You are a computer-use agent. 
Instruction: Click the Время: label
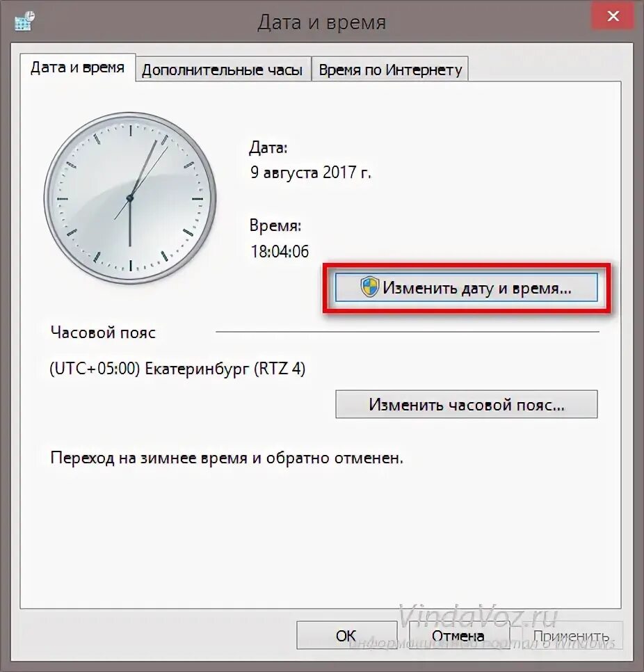click(x=275, y=225)
